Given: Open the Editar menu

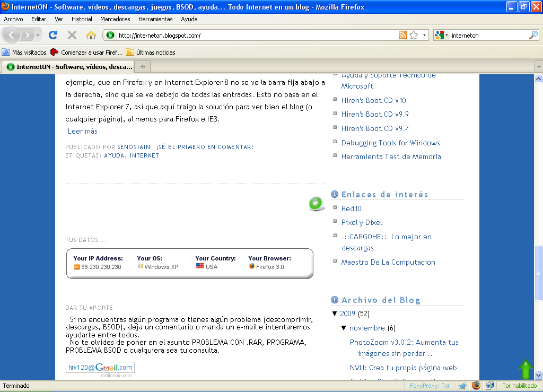Looking at the screenshot, I should coord(39,19).
